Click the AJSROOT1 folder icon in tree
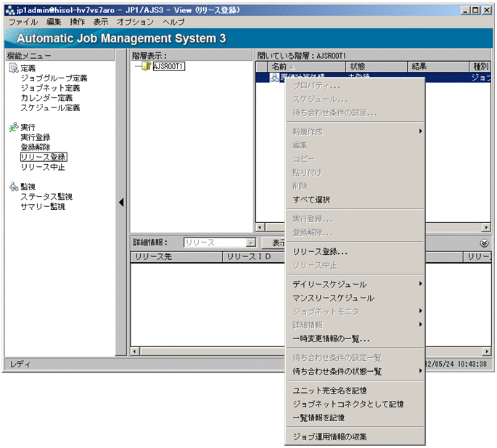The image size is (497, 448). (x=146, y=66)
